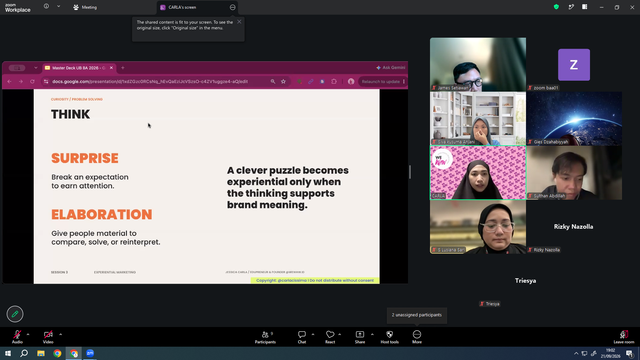
Task: Click the zoom magnifier in Chrome address bar
Action: 273,82
